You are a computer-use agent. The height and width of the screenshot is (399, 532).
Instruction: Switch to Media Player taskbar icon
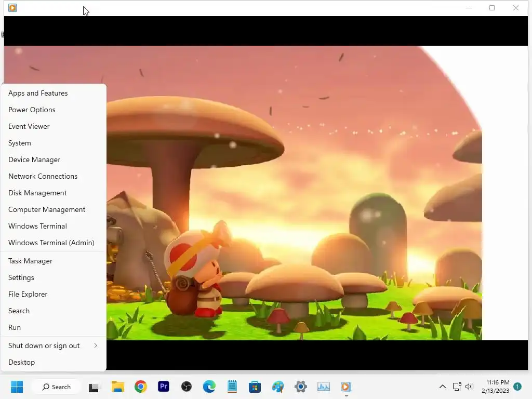(346, 387)
